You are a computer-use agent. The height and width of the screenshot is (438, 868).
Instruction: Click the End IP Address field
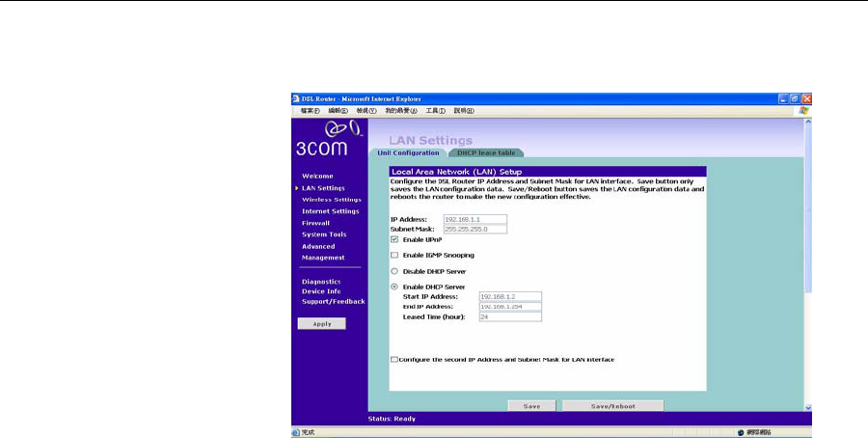click(x=510, y=306)
